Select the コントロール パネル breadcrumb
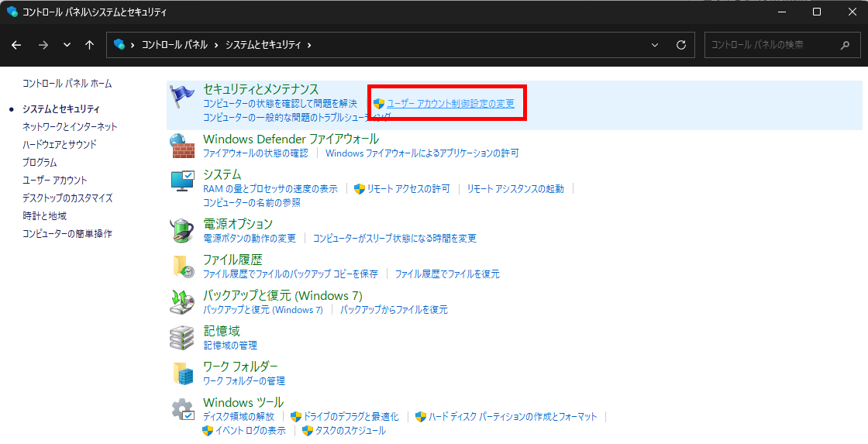 (x=174, y=45)
